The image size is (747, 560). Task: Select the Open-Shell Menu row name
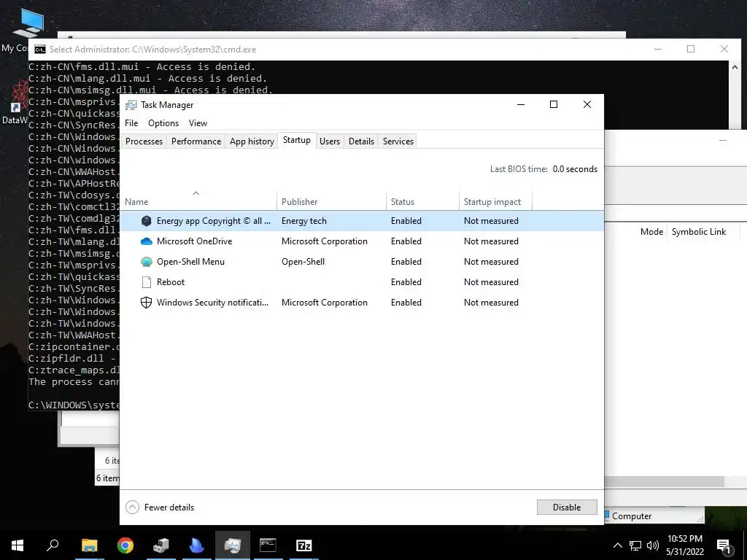coord(190,262)
